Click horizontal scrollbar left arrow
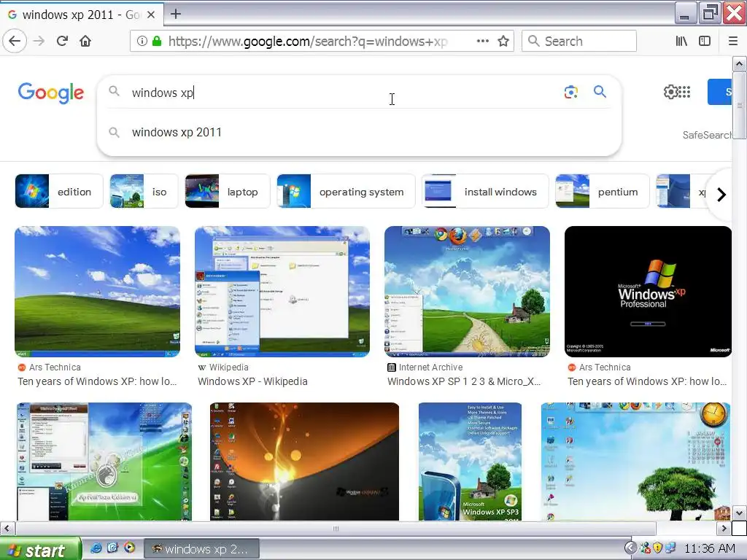The width and height of the screenshot is (747, 560). pyautogui.click(x=7, y=528)
